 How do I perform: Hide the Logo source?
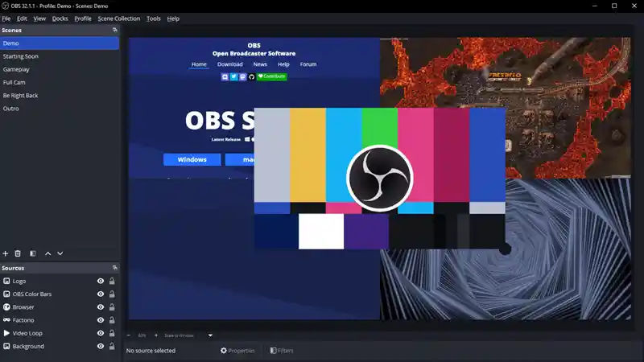coord(100,281)
